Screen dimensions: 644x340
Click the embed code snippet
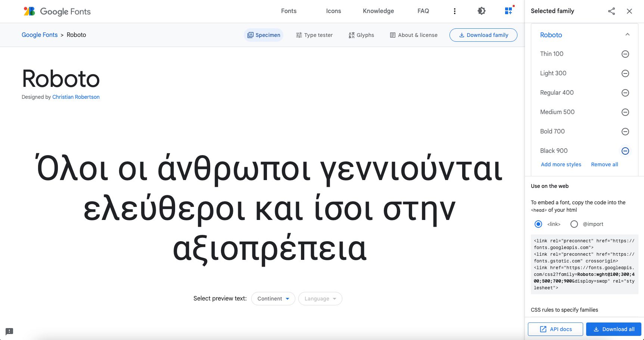point(584,264)
